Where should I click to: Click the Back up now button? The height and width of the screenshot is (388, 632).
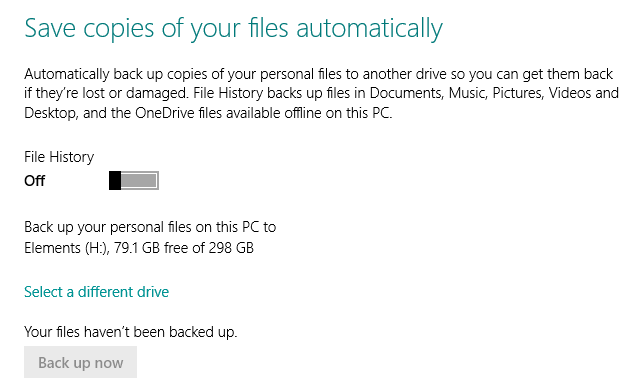click(x=81, y=363)
